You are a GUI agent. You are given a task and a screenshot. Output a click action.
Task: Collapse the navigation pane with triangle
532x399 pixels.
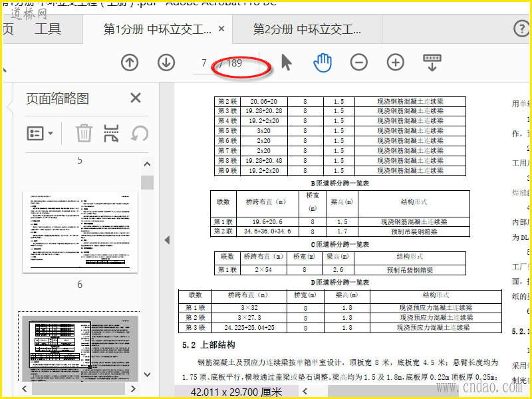(x=167, y=240)
